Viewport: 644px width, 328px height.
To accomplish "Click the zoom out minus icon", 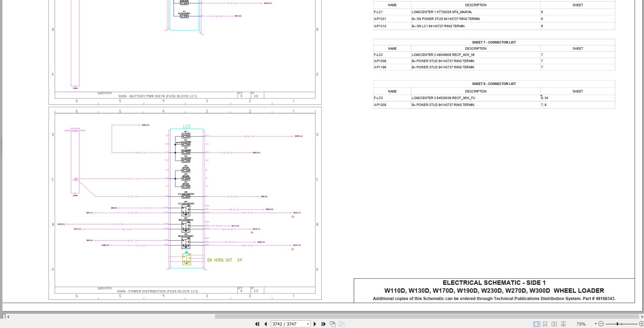I will click(x=601, y=324).
